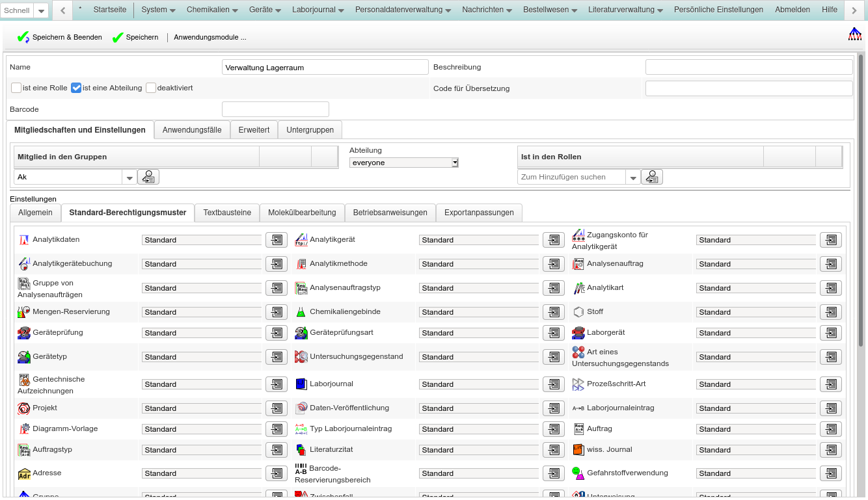Uncheck the 'ist eine Abteilung' checkbox
The image size is (868, 500).
tap(76, 88)
